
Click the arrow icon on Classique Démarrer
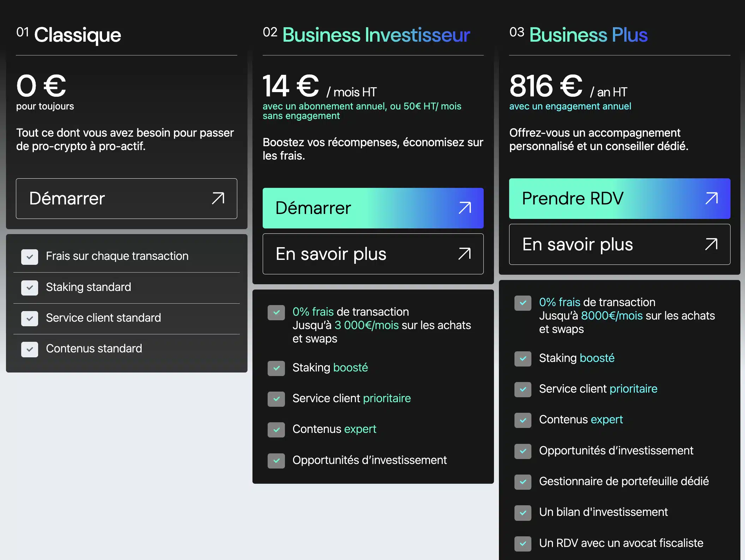(218, 198)
